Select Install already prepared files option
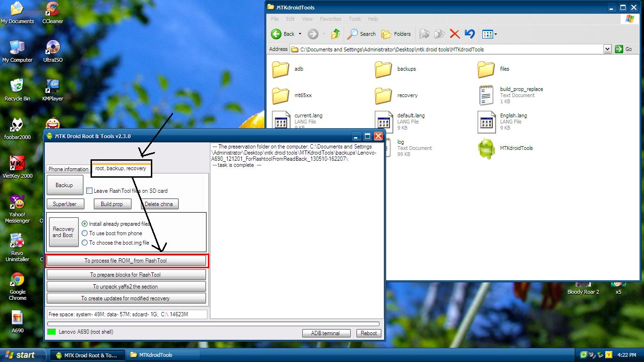Image resolution: width=644 pixels, height=362 pixels. point(85,224)
